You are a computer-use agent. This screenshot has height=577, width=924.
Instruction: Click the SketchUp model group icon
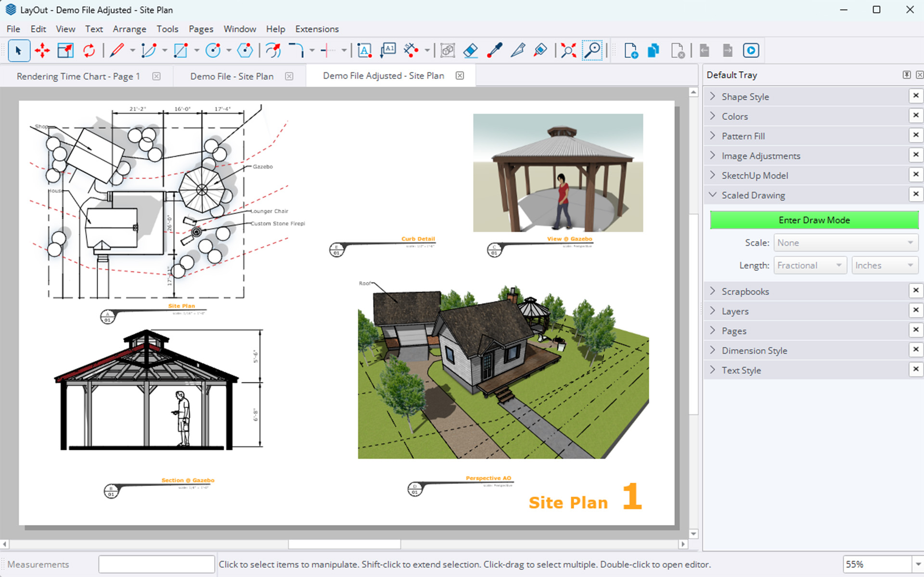tap(448, 51)
